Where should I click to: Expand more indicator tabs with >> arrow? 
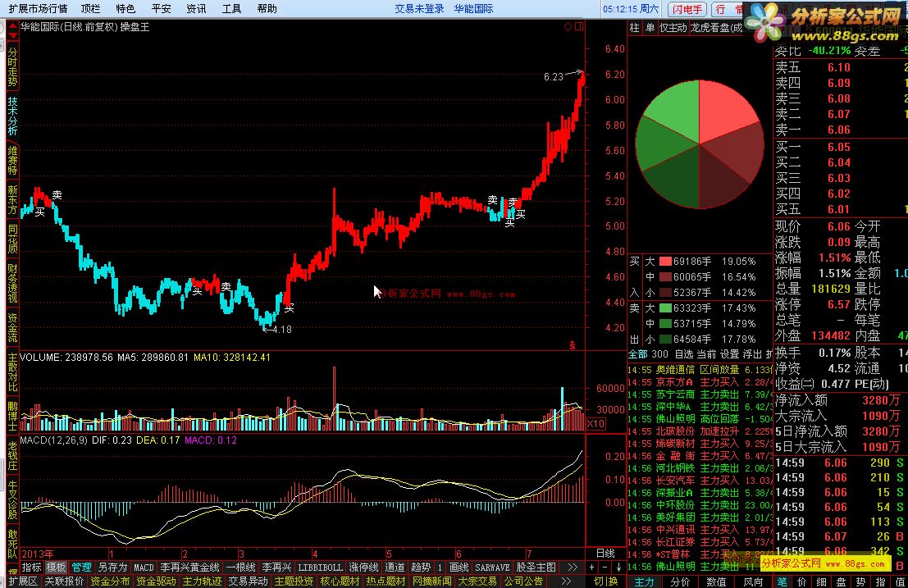(573, 567)
